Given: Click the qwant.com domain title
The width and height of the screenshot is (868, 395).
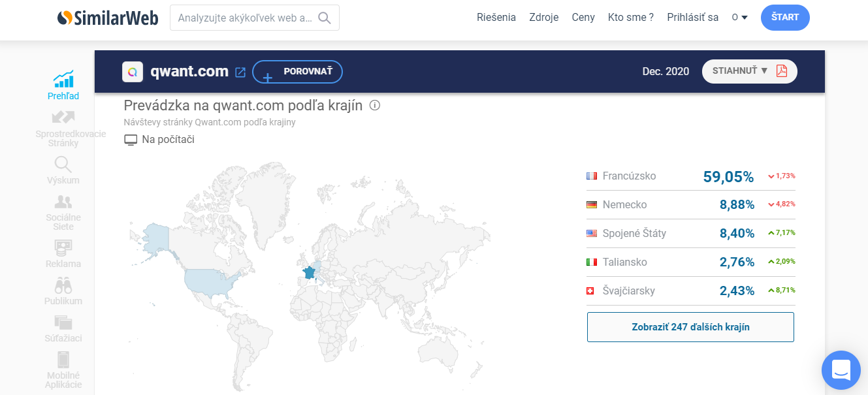Looking at the screenshot, I should point(189,72).
